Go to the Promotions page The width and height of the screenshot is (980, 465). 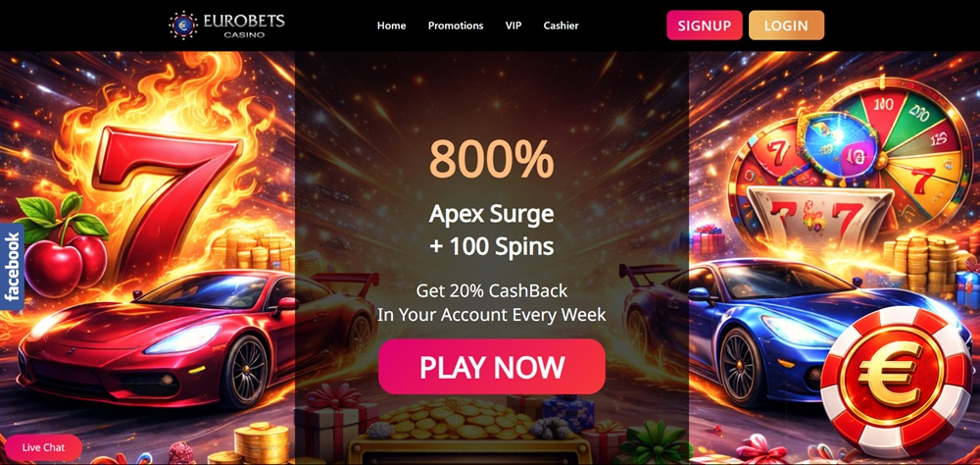pos(456,26)
